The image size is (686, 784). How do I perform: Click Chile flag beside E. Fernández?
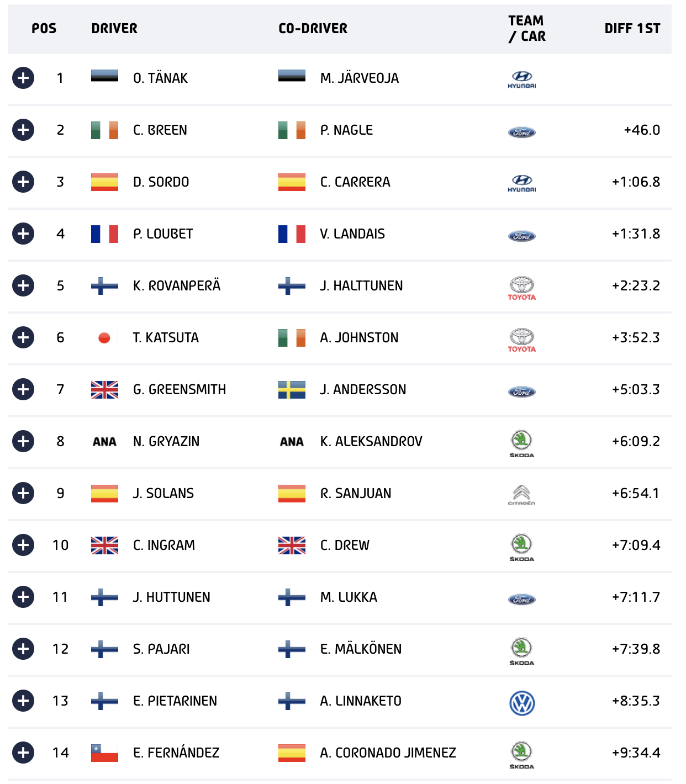pyautogui.click(x=104, y=753)
